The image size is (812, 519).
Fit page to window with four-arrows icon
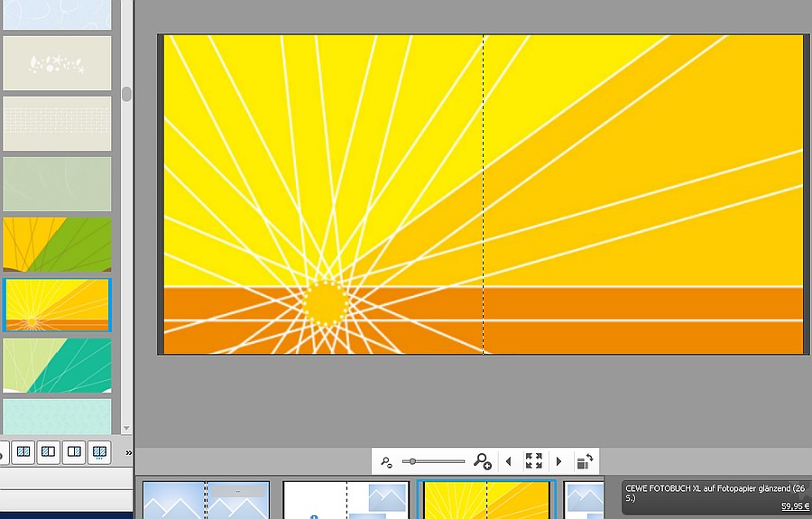(534, 460)
